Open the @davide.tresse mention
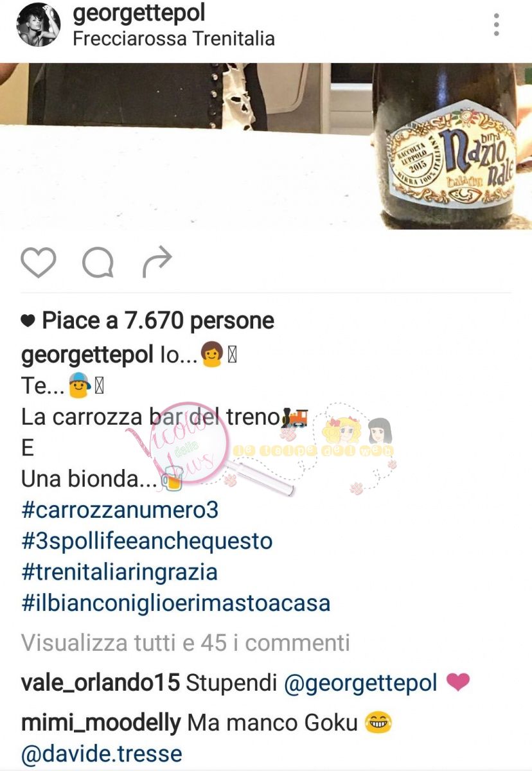The image size is (532, 771). click(102, 754)
